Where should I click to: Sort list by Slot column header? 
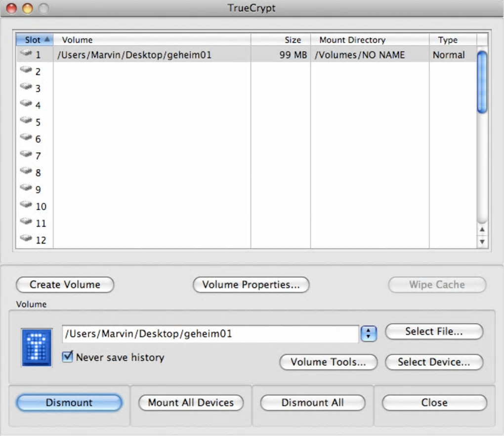[x=35, y=40]
